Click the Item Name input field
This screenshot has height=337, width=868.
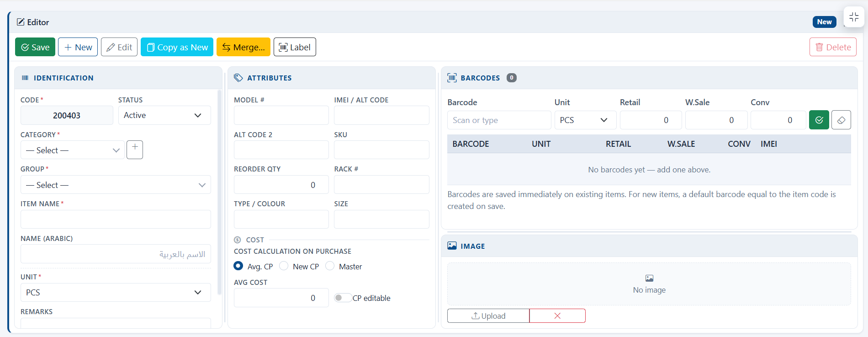(x=116, y=219)
